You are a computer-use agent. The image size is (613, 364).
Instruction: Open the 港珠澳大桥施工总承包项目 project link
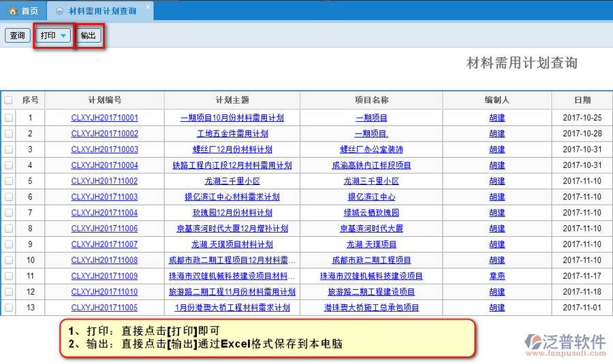371,308
